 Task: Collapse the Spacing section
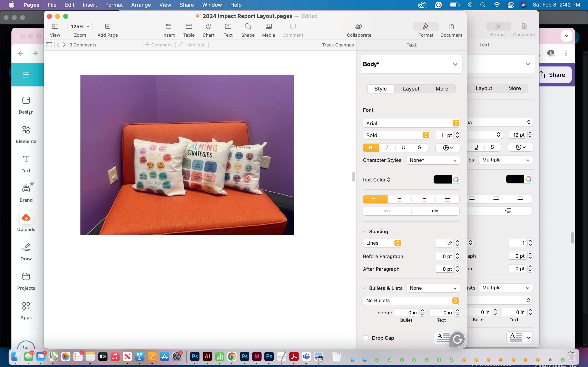[364, 232]
